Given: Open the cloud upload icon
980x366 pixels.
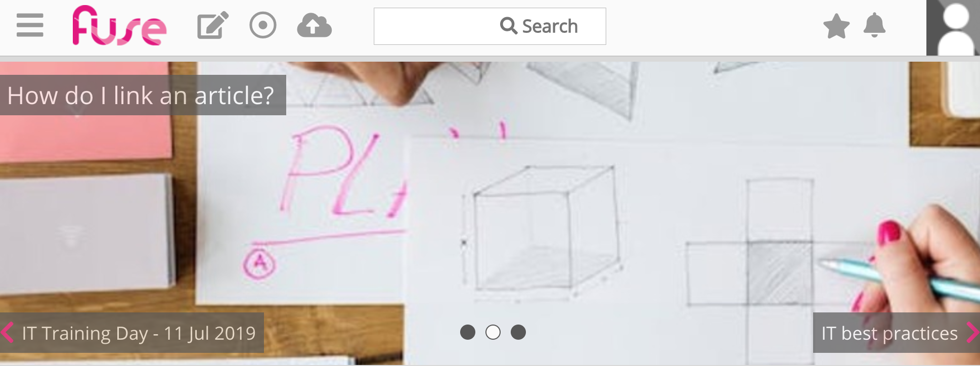Looking at the screenshot, I should (314, 25).
